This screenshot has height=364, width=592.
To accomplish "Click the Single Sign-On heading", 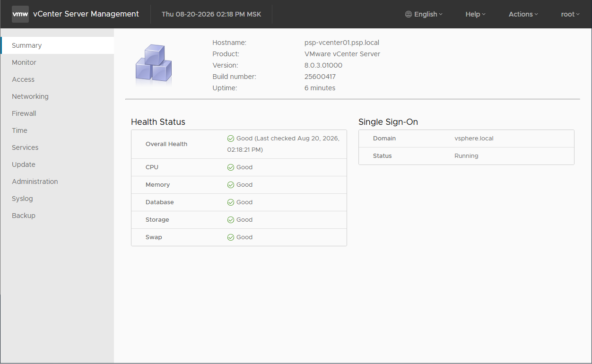I will [388, 122].
